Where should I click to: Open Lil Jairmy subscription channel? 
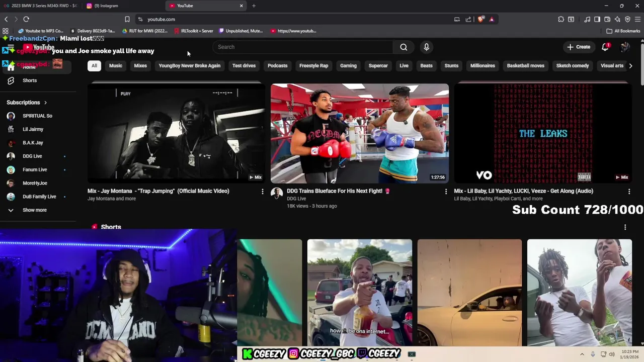pyautogui.click(x=36, y=129)
